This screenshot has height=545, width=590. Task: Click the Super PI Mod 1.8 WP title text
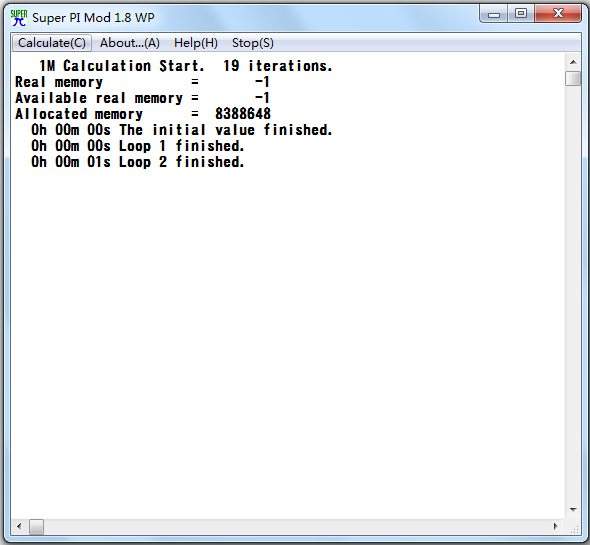(x=93, y=18)
